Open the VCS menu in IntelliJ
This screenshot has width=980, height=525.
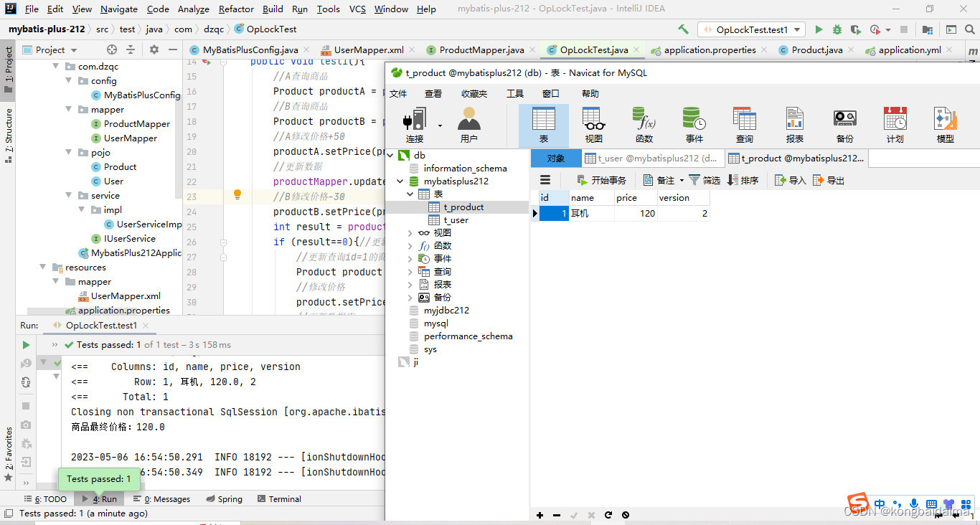point(357,9)
